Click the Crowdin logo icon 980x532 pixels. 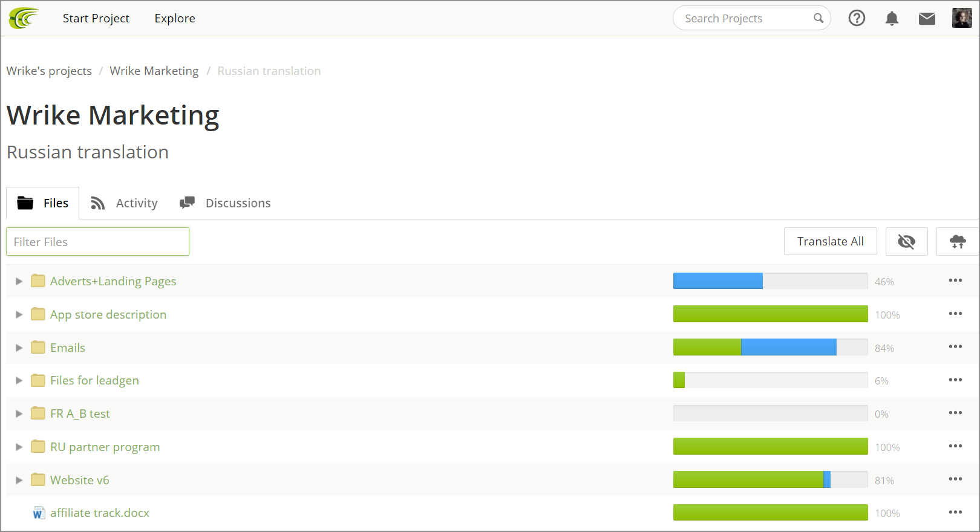(24, 18)
